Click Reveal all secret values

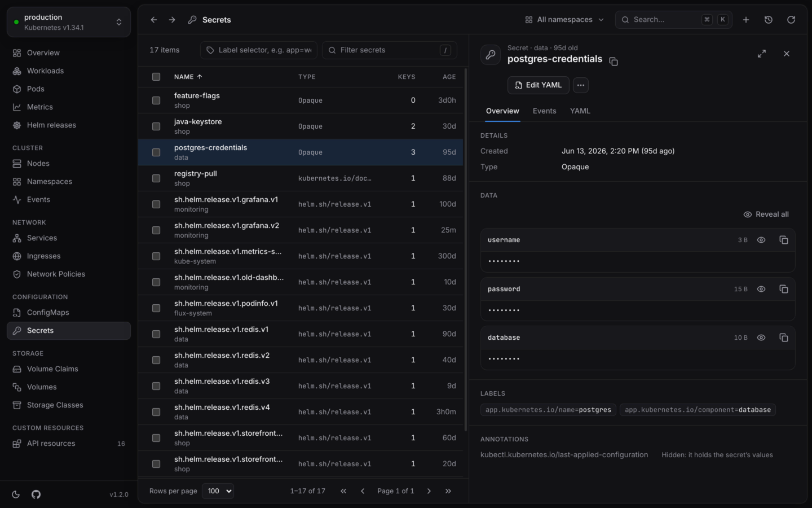pyautogui.click(x=766, y=214)
